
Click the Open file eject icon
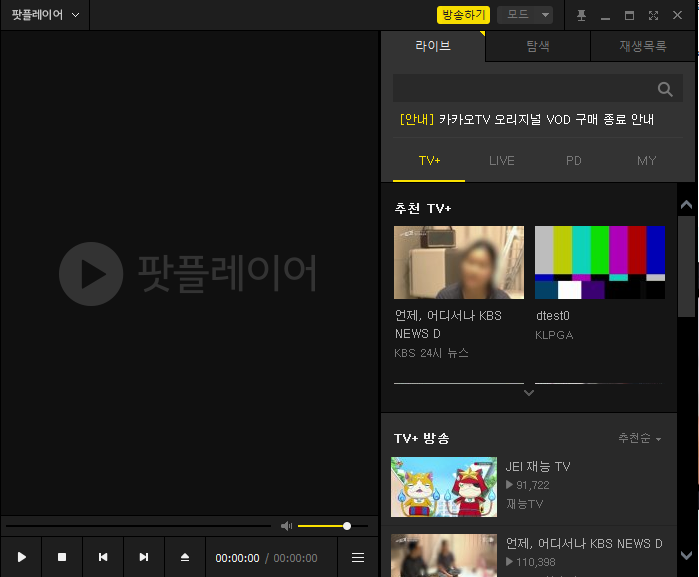(x=185, y=557)
